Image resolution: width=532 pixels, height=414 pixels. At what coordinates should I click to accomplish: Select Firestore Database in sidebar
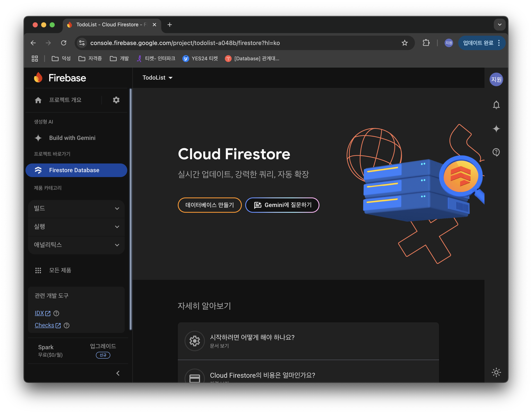click(76, 170)
